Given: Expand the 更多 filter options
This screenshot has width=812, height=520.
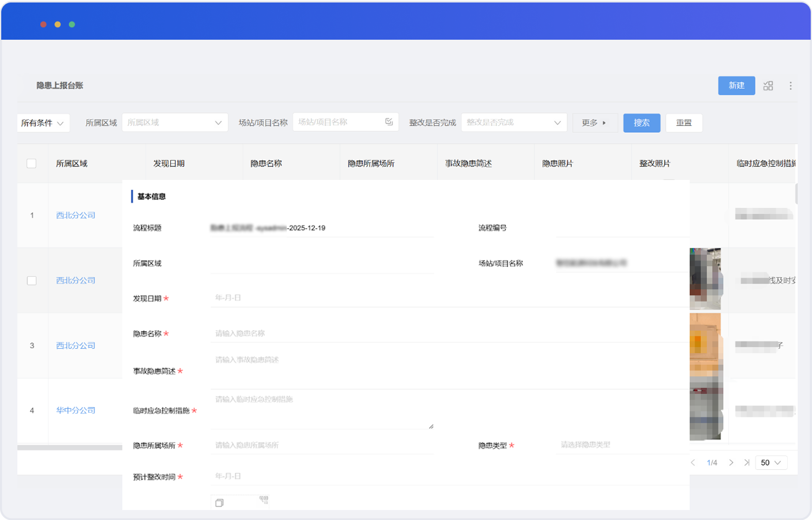Looking at the screenshot, I should 595,123.
